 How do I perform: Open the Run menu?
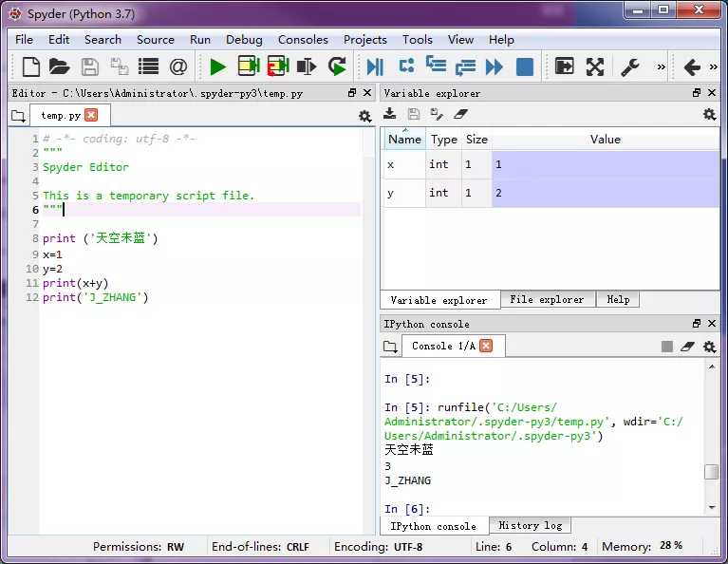pos(200,40)
